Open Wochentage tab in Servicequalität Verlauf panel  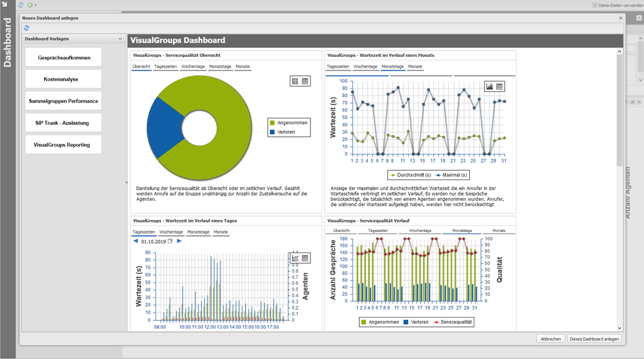pyautogui.click(x=420, y=231)
